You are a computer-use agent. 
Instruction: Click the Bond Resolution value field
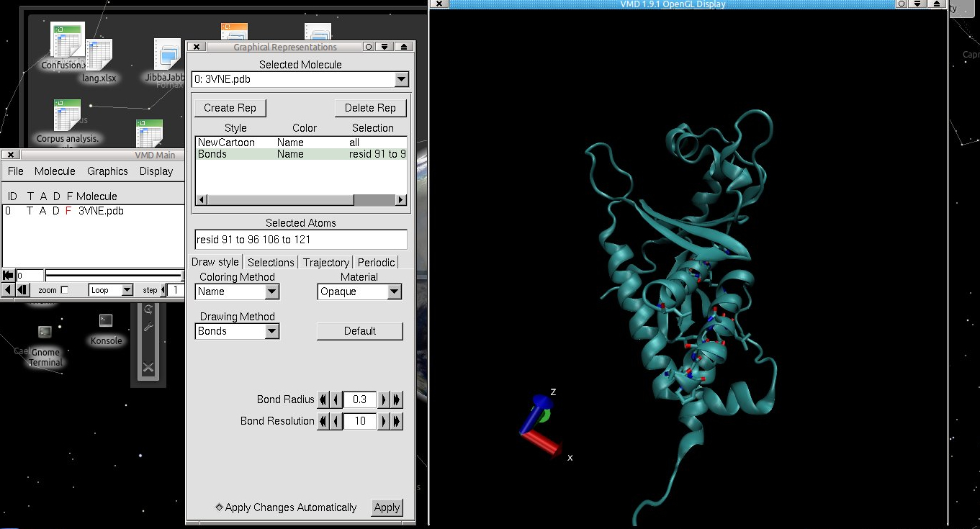pyautogui.click(x=360, y=421)
